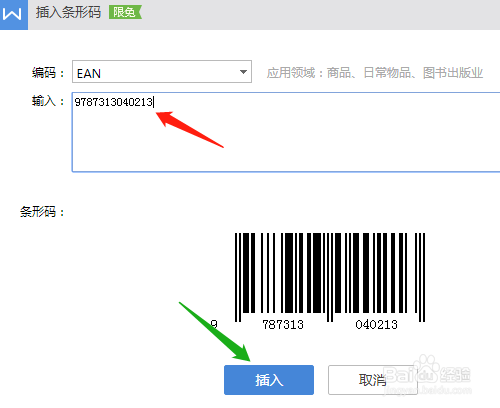
Task: Click the 插入 button to insert barcode
Action: (x=269, y=380)
